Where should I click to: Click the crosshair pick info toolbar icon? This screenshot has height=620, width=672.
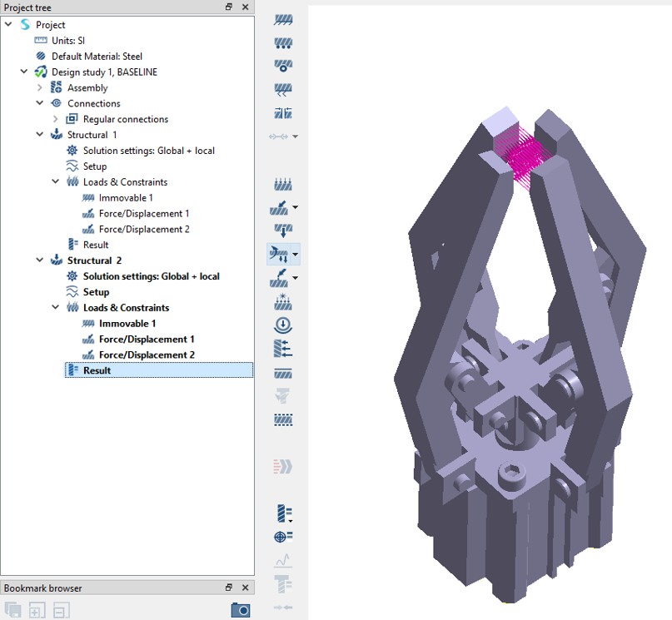coord(283,537)
